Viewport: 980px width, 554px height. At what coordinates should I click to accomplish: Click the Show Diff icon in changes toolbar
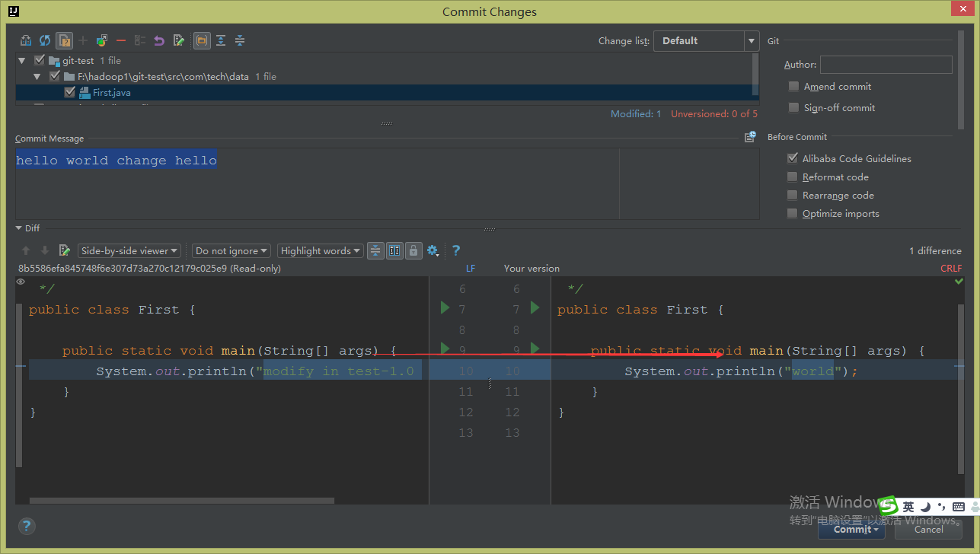26,40
